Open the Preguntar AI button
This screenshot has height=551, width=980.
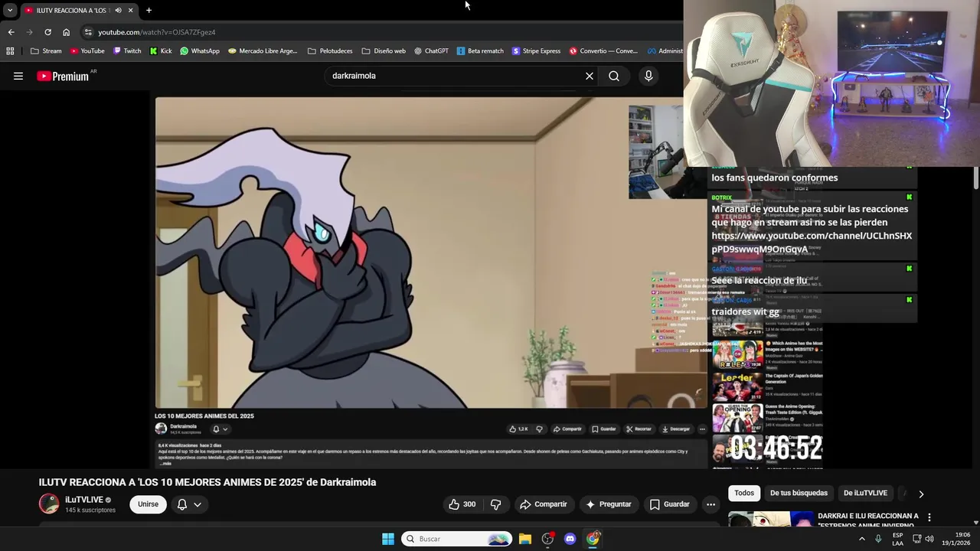point(609,504)
